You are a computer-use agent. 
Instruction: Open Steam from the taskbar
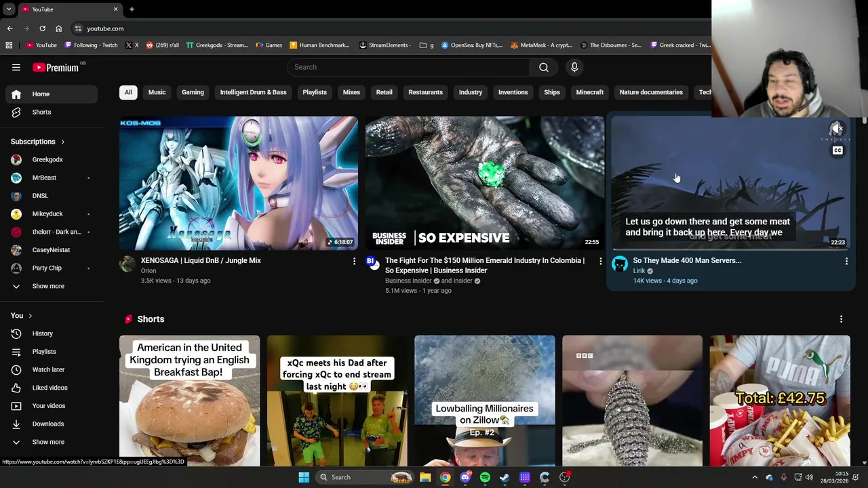coord(505,477)
